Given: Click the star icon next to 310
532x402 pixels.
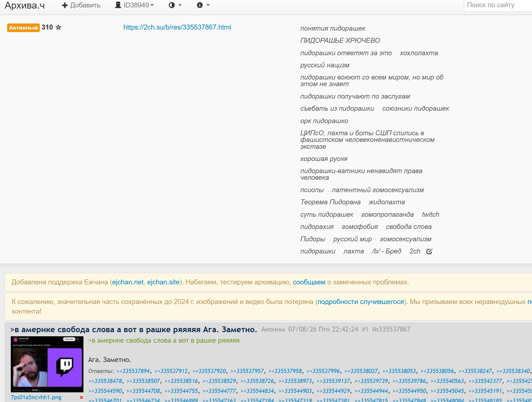Looking at the screenshot, I should [x=58, y=27].
